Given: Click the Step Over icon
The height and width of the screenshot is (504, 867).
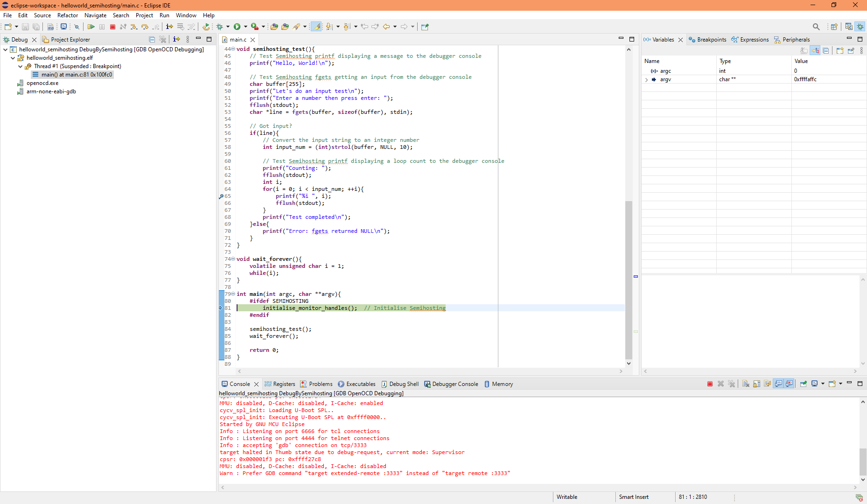Looking at the screenshot, I should [x=145, y=27].
